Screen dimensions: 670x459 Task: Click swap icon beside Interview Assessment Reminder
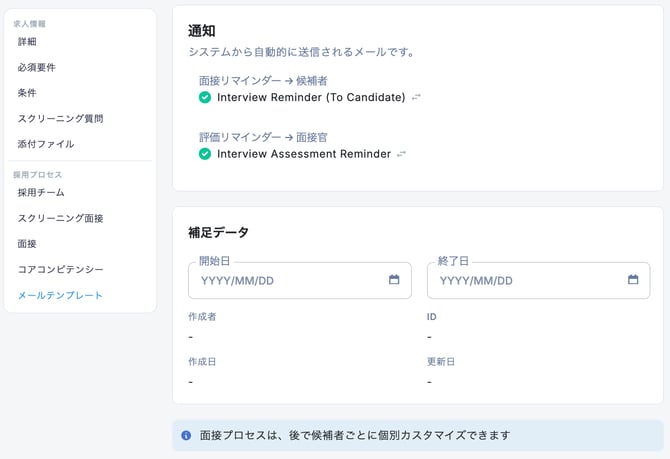402,155
